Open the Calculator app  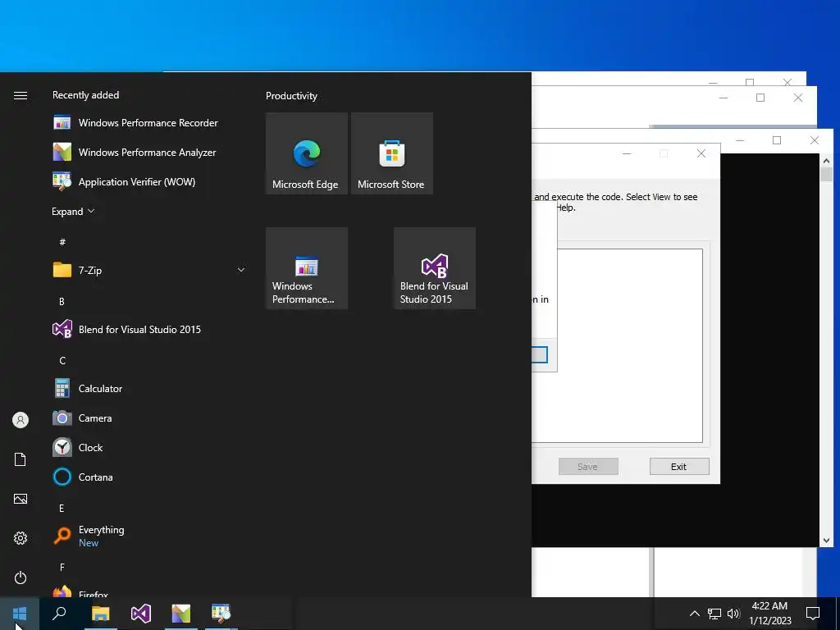[x=148, y=388]
